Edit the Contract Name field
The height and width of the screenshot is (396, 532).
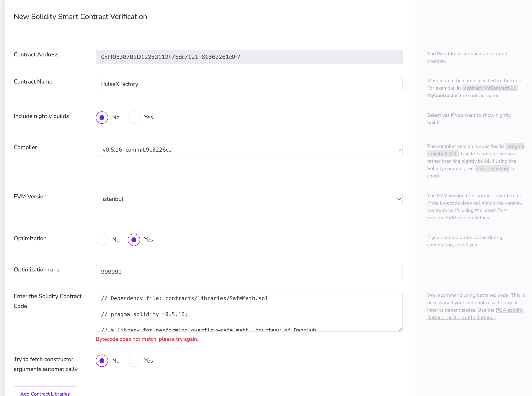249,84
